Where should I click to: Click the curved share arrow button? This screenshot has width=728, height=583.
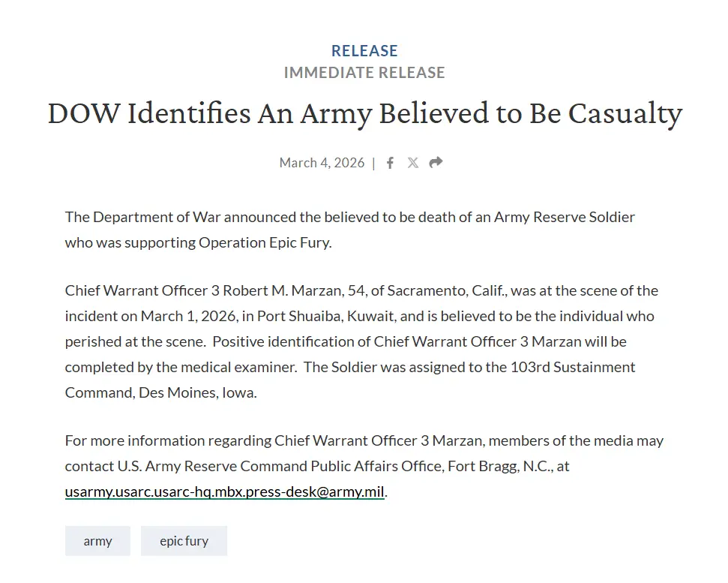pyautogui.click(x=435, y=161)
